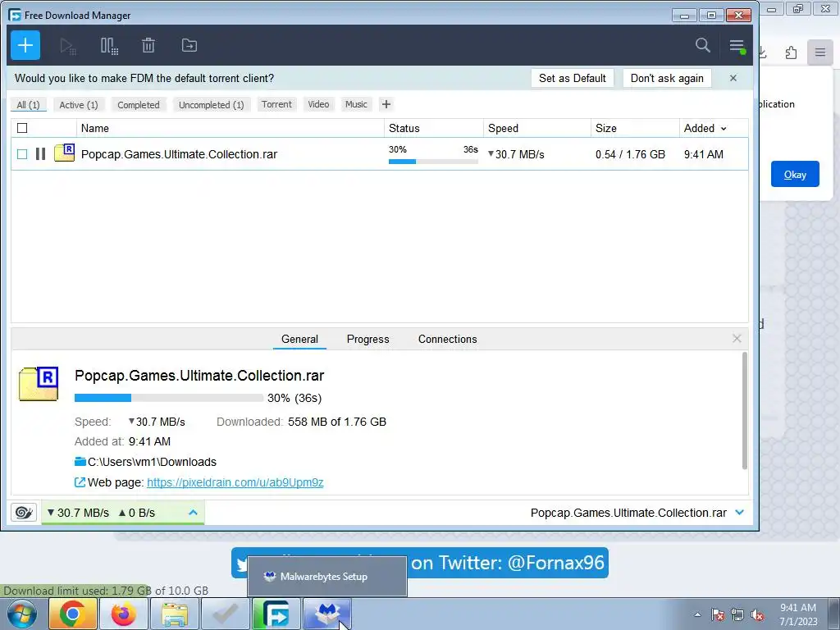Switch to the Connections details tab
The height and width of the screenshot is (630, 840).
tap(447, 339)
